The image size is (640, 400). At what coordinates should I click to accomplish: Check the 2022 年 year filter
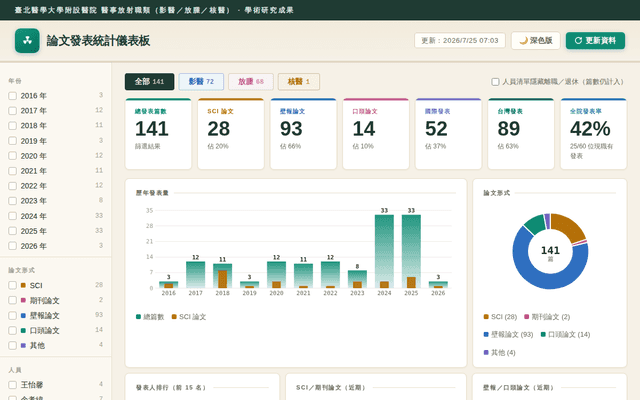(13, 186)
